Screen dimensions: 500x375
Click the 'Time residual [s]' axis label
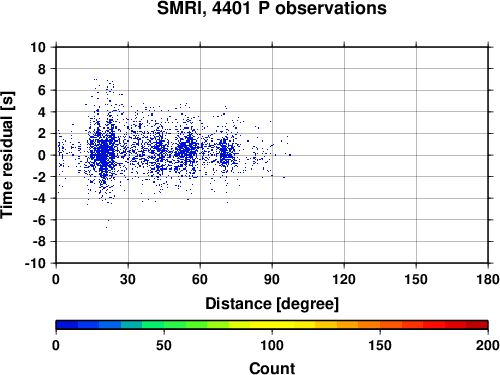pyautogui.click(x=7, y=155)
